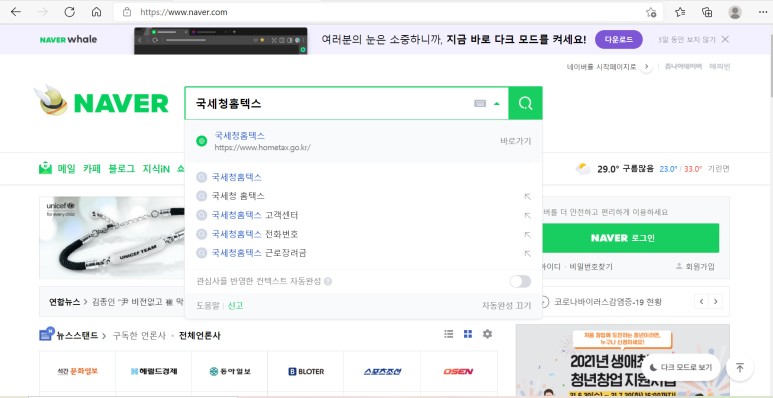The height and width of the screenshot is (398, 773).
Task: Open 카페 from Naver menu
Action: tap(92, 169)
